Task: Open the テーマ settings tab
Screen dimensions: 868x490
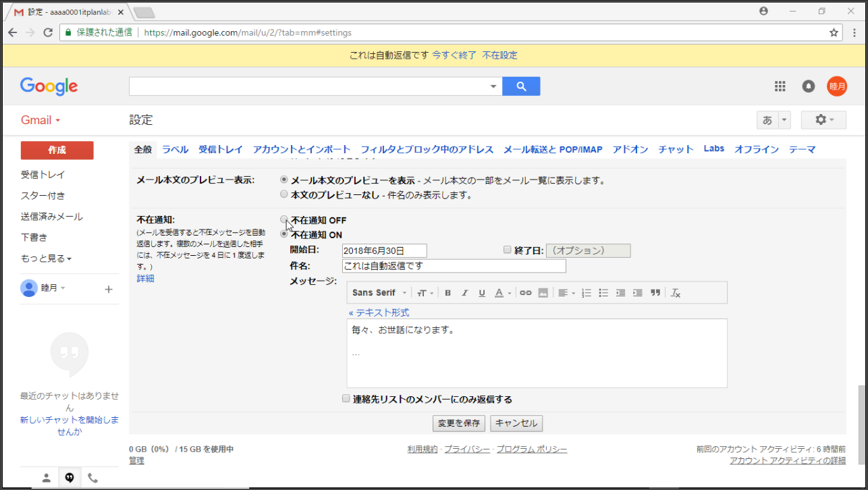Action: 802,149
